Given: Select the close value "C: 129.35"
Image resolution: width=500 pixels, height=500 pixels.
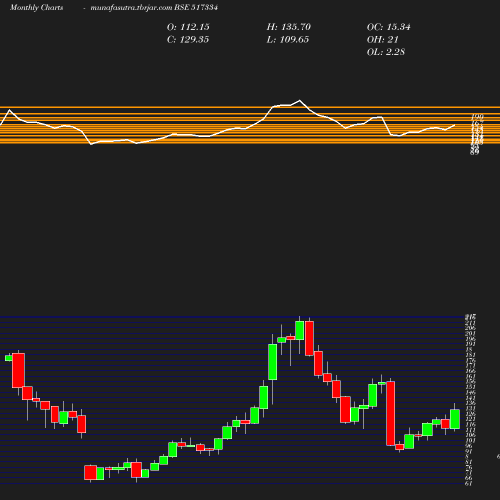Looking at the screenshot, I should pyautogui.click(x=188, y=40).
